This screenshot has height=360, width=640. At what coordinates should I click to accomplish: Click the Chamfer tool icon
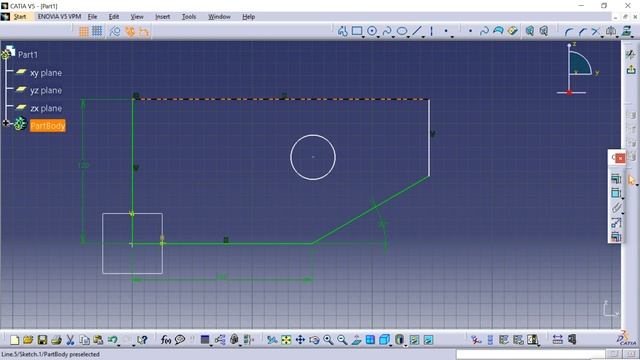(x=582, y=31)
